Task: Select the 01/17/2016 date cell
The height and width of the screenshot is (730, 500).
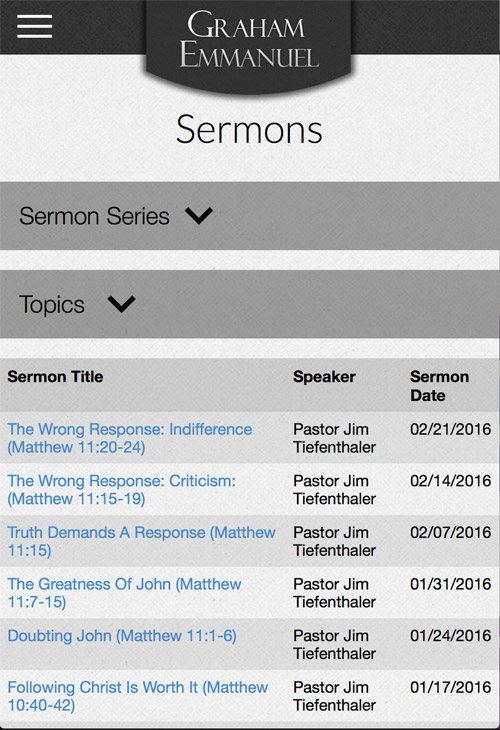Action: pos(451,687)
